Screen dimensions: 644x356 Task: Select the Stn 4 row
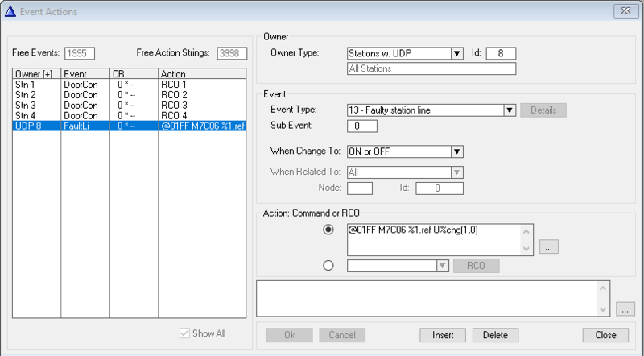[x=129, y=115]
